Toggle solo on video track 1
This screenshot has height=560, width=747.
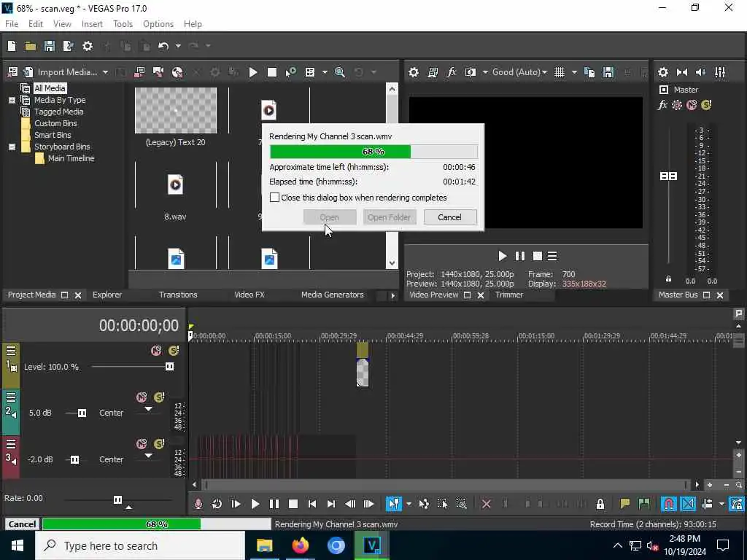coord(174,351)
